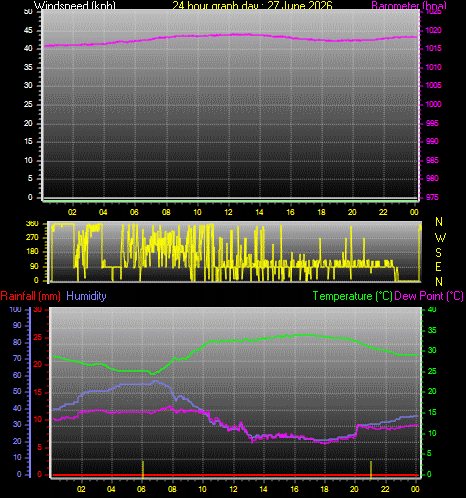Click the 975 barometer axis label

point(432,197)
